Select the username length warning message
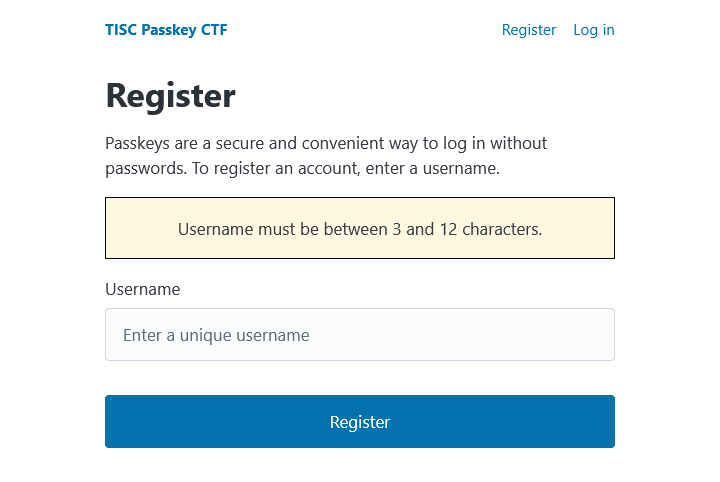The height and width of the screenshot is (482, 720). point(360,229)
